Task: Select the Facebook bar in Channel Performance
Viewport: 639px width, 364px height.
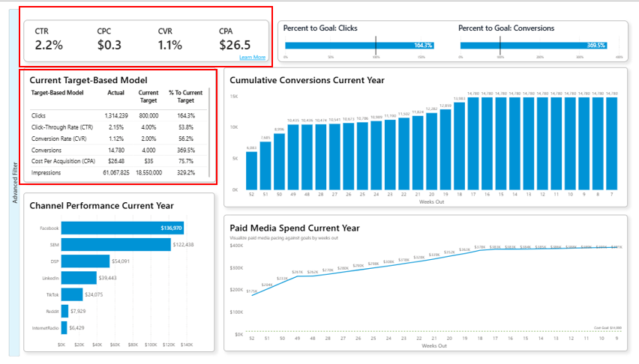Action: click(122, 228)
